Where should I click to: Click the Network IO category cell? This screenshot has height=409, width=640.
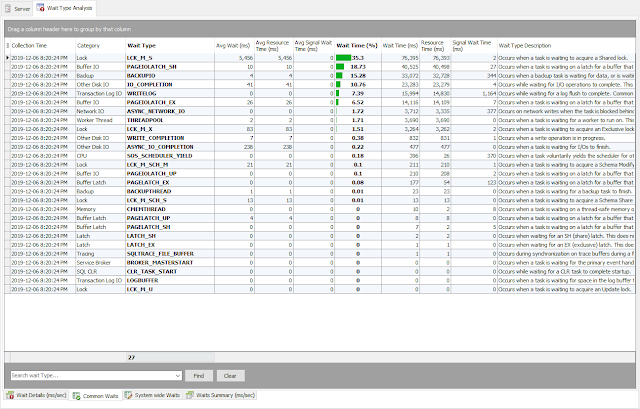click(100, 111)
